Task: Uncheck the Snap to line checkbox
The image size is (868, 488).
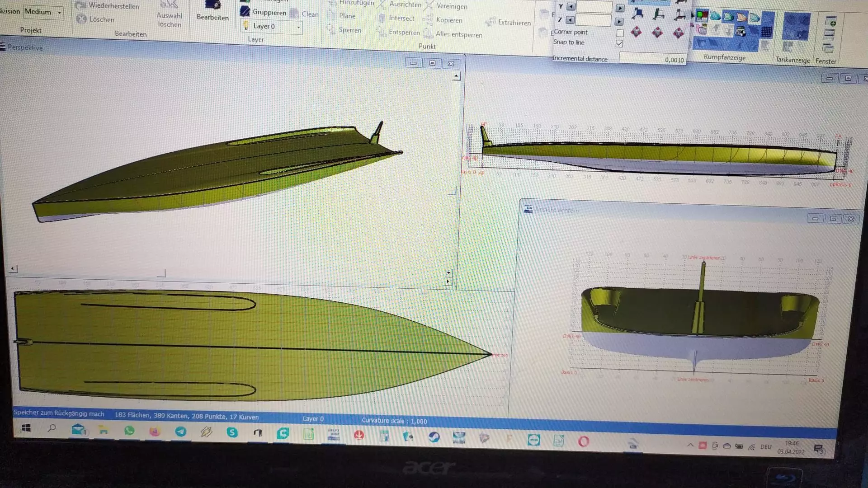Action: coord(619,43)
